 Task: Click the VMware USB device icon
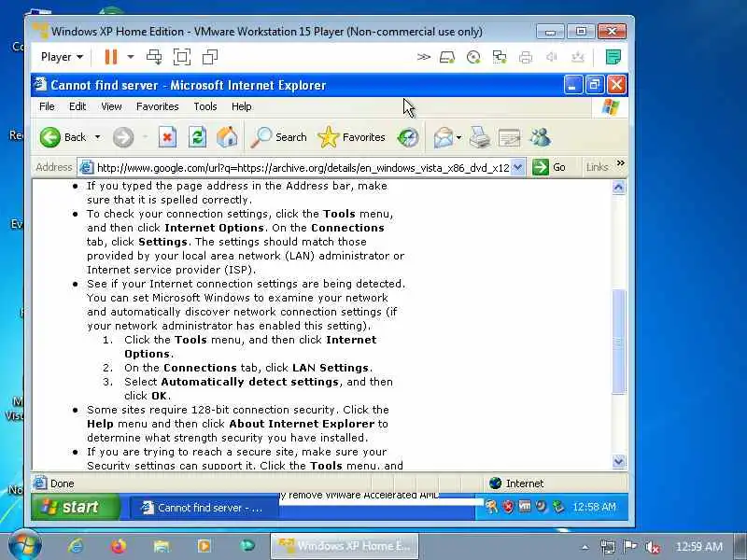[x=577, y=57]
